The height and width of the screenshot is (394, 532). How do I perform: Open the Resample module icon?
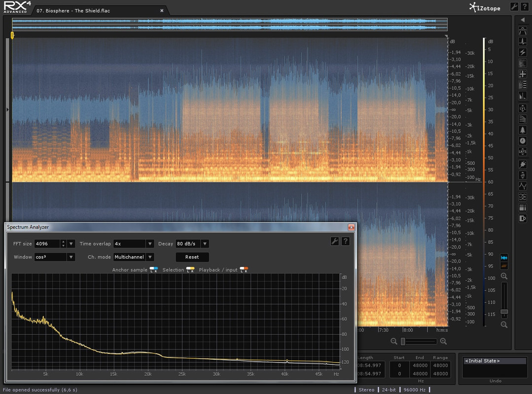(523, 208)
